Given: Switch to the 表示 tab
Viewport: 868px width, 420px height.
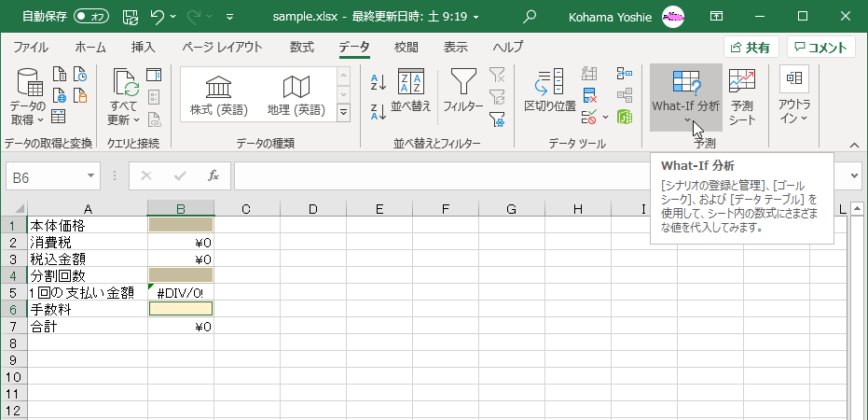Looking at the screenshot, I should coord(455,47).
